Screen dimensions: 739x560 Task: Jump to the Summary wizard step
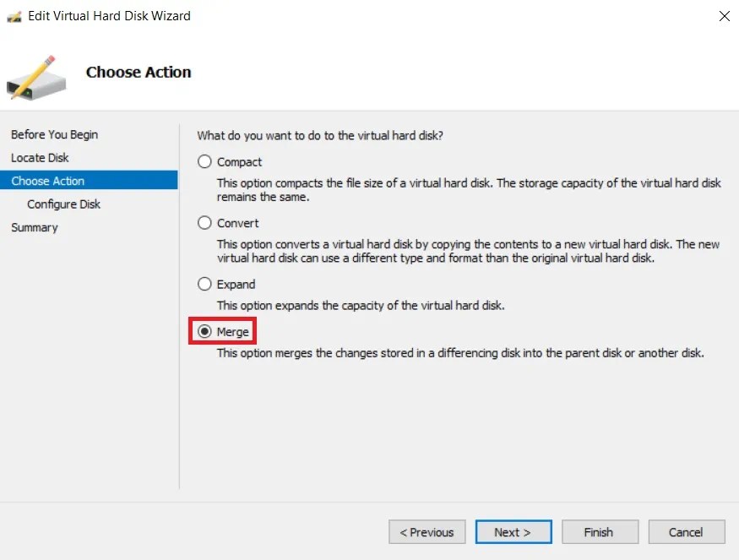coord(34,227)
